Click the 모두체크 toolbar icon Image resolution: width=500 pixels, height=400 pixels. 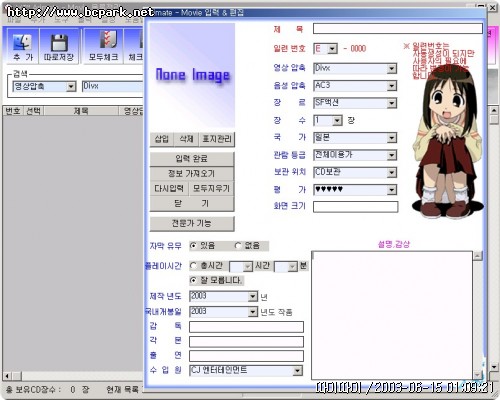pyautogui.click(x=104, y=46)
